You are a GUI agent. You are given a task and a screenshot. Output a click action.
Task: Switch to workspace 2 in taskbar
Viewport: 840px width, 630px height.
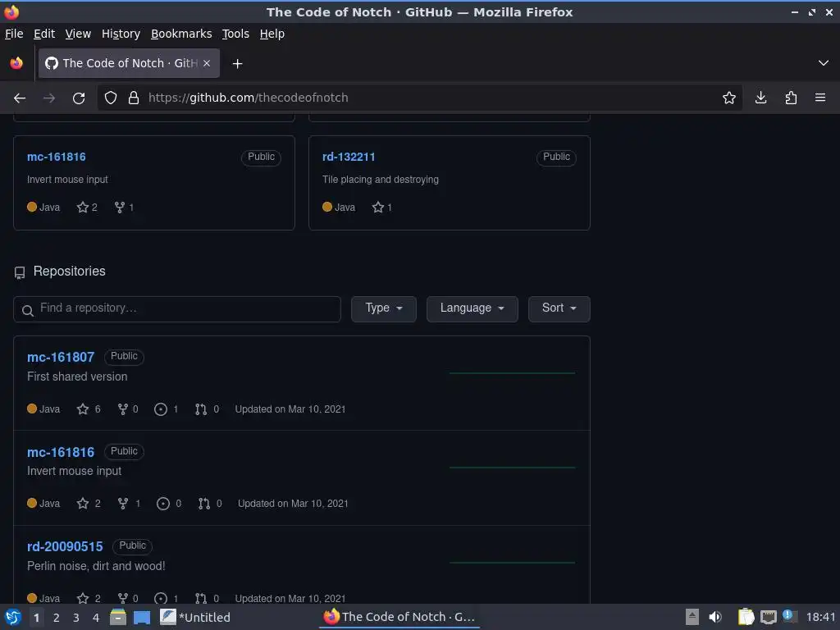click(x=57, y=618)
